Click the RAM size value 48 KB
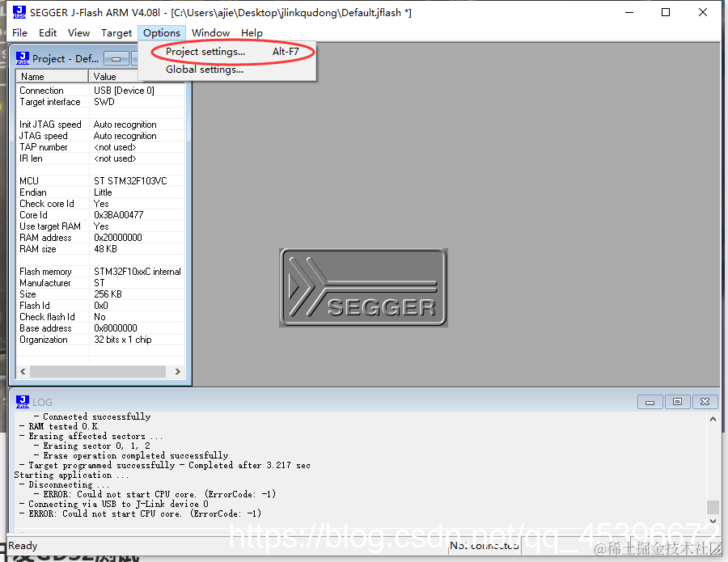The height and width of the screenshot is (562, 728). tap(105, 249)
